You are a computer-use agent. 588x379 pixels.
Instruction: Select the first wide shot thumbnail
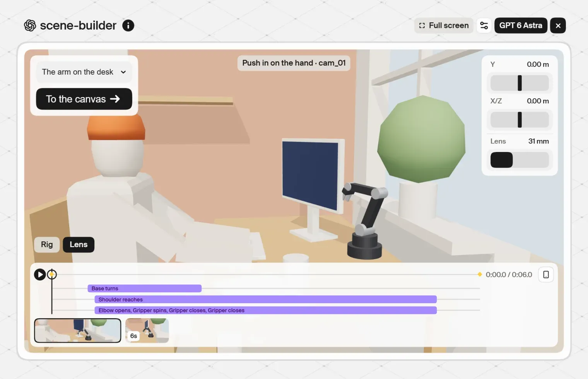[x=78, y=331]
